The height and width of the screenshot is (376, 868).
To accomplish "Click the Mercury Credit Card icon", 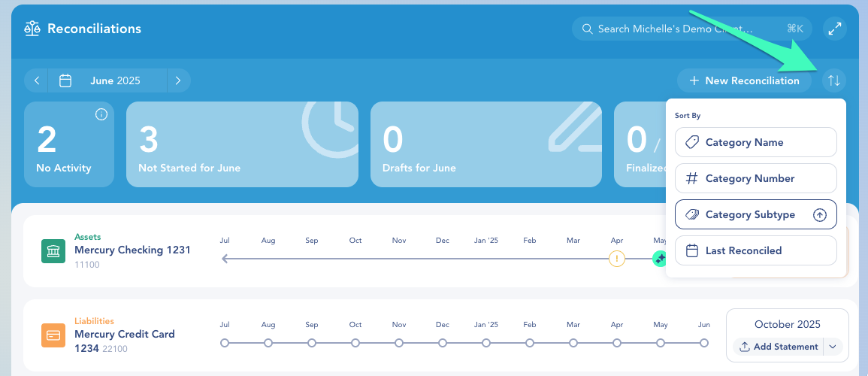I will click(x=53, y=335).
